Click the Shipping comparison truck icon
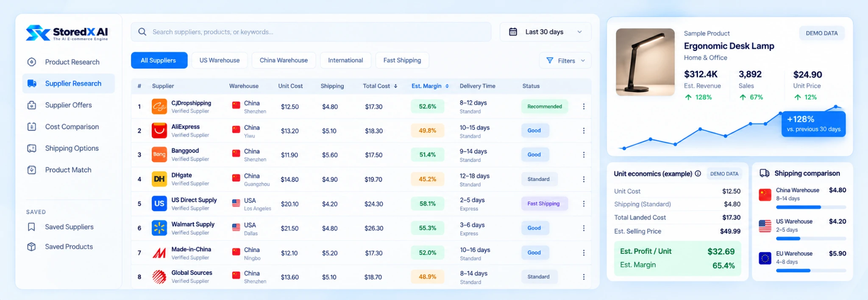Viewport: 868px width, 300px height. click(x=765, y=173)
